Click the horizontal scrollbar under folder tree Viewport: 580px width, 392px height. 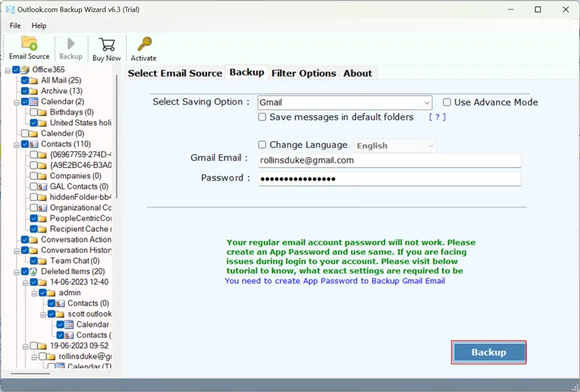30,374
